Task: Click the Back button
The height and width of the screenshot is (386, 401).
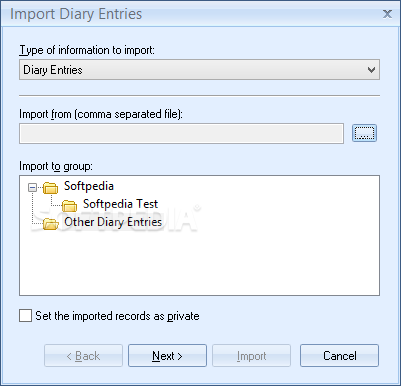Action: point(83,356)
